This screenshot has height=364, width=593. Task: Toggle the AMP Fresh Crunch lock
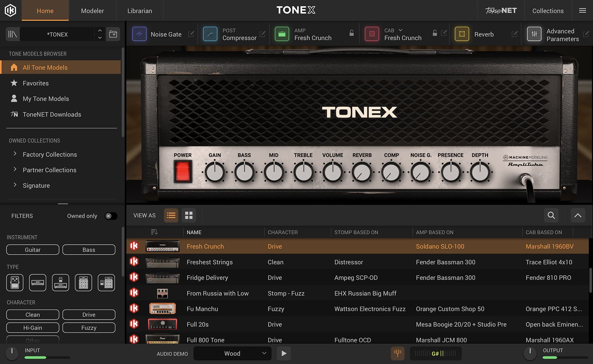click(351, 33)
